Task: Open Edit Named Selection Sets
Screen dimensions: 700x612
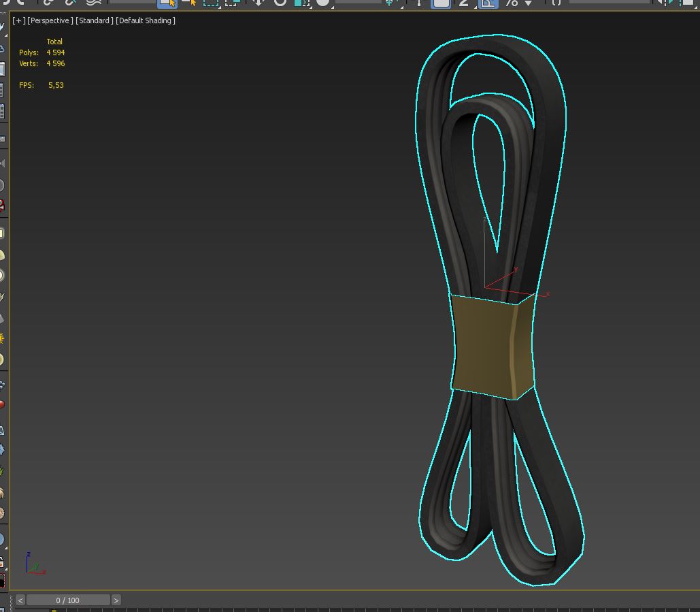Action: (556, 3)
